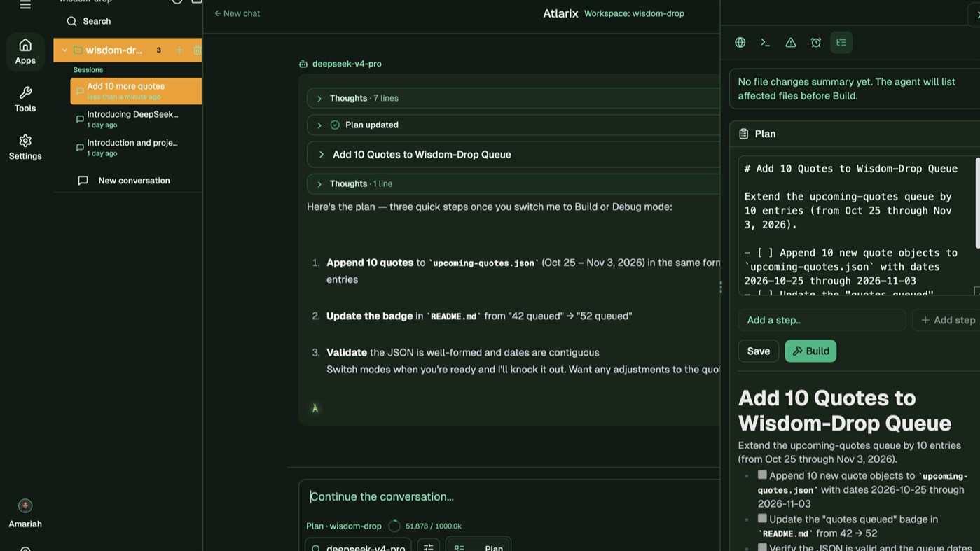
Task: Click the workspace badge showing 3
Action: [158, 50]
